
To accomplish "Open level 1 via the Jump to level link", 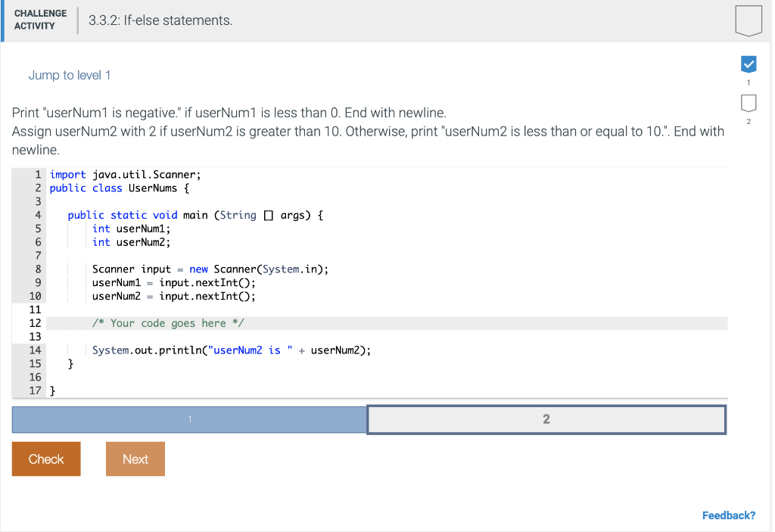I will (70, 75).
